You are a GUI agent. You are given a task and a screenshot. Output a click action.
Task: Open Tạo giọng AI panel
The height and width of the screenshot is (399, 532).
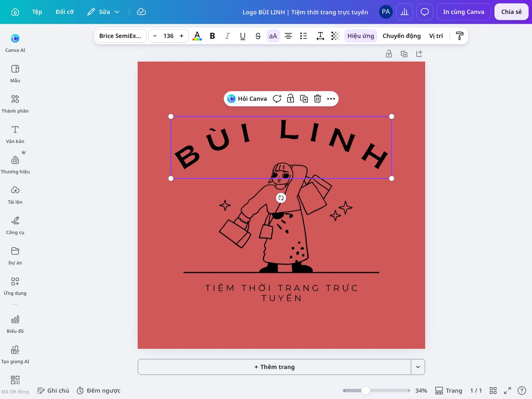[15, 354]
